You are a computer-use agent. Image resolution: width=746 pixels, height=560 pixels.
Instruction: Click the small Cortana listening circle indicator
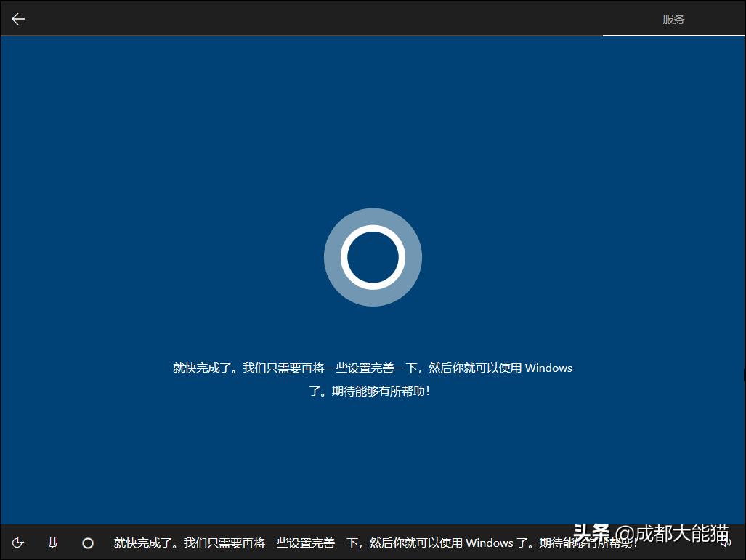click(88, 543)
